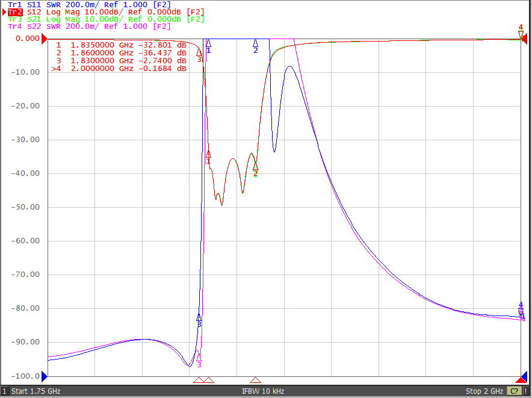Click marker 4 at top right corner
Viewport: 532px width, 398px height.
(521, 33)
